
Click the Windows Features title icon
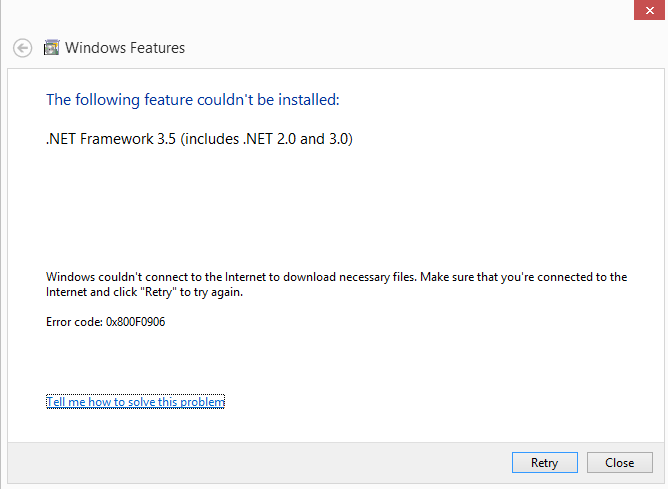click(52, 48)
